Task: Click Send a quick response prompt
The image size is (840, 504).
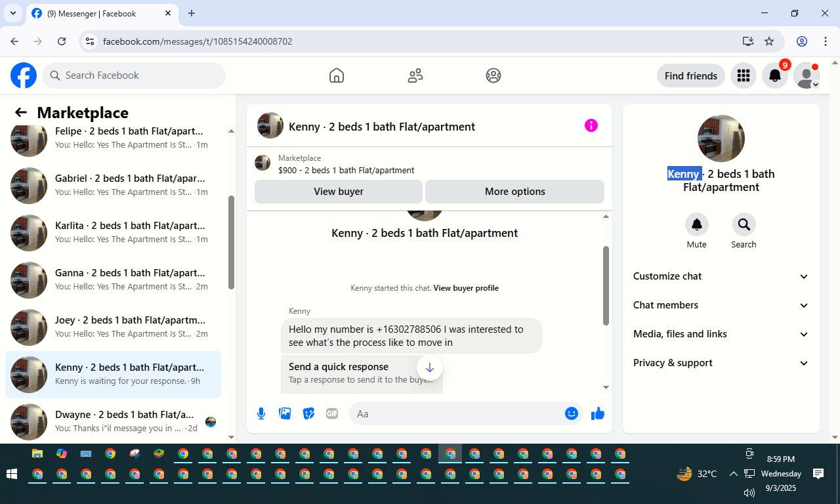Action: [362, 373]
